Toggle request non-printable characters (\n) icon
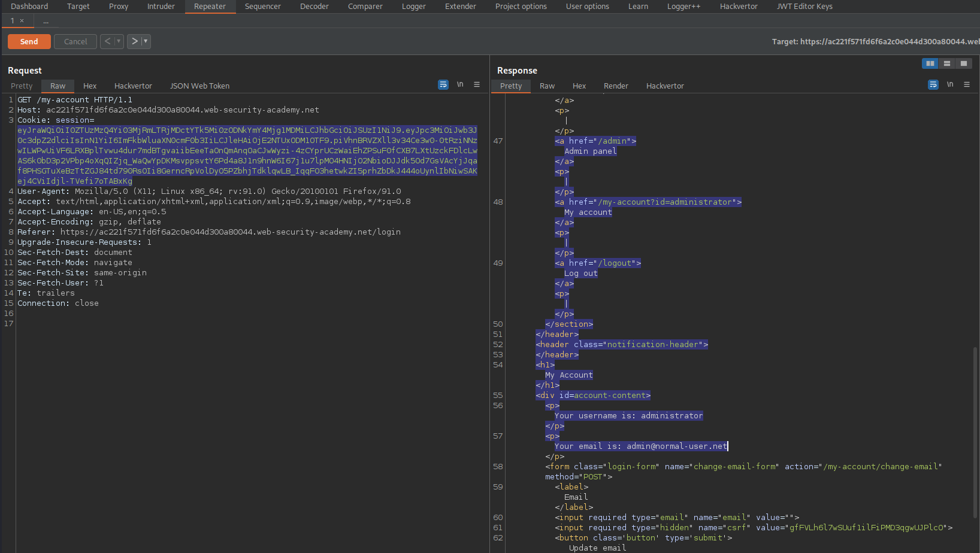Viewport: 980px width, 553px height. (x=460, y=85)
